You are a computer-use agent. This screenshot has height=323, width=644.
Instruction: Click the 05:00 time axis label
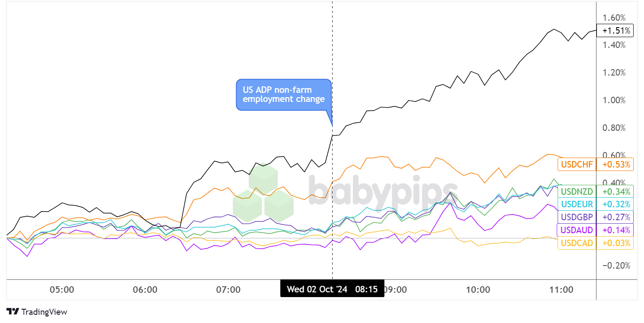pos(62,290)
